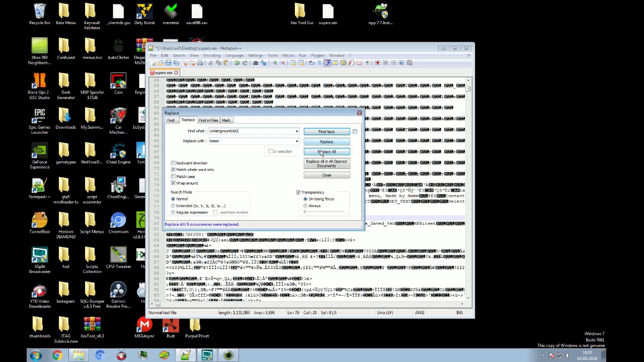Click the Monitoring eye toolbar icon
Image resolution: width=644 pixels, height=362 pixels.
coord(367,63)
